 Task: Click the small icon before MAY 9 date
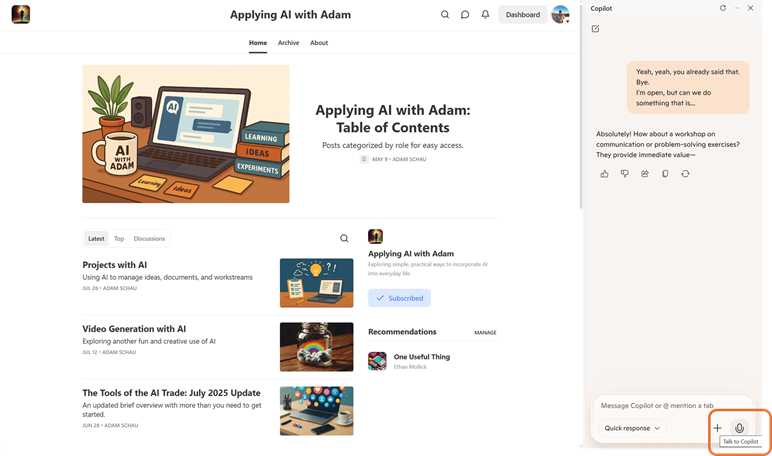pyautogui.click(x=364, y=159)
